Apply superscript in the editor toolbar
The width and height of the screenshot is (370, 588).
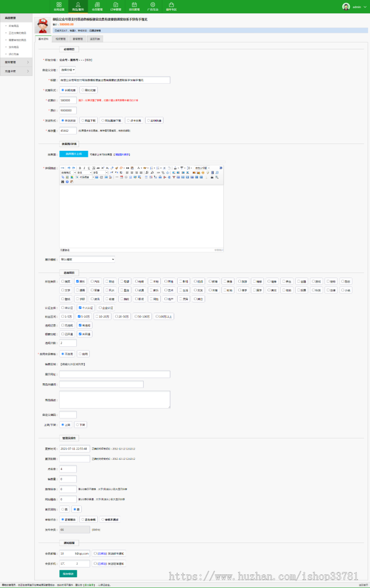click(x=103, y=168)
